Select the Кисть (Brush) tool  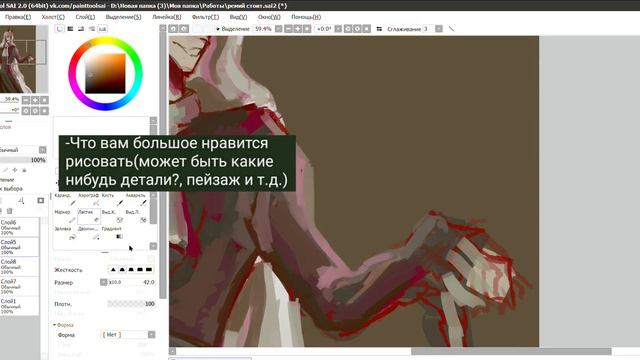tap(112, 200)
